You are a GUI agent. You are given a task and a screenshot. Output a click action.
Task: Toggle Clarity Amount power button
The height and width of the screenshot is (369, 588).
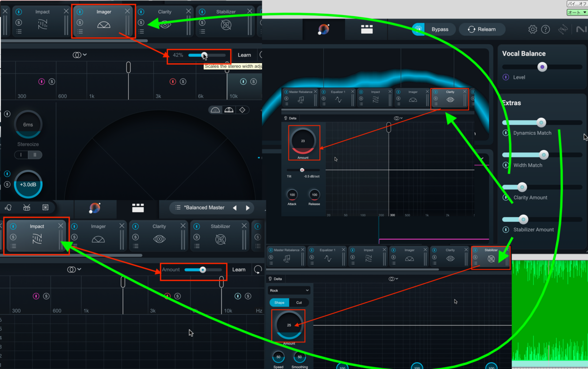[x=506, y=197]
